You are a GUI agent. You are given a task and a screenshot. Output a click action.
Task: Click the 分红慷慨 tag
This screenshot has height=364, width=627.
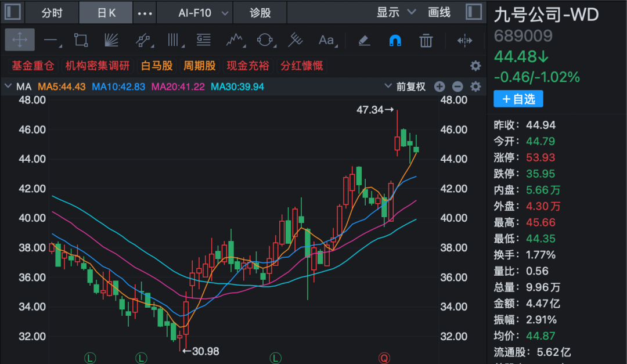[x=302, y=66]
